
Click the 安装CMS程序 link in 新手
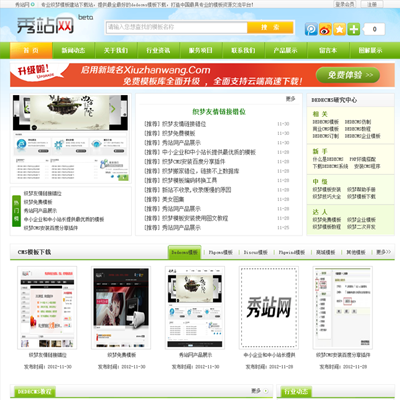coord(367,166)
